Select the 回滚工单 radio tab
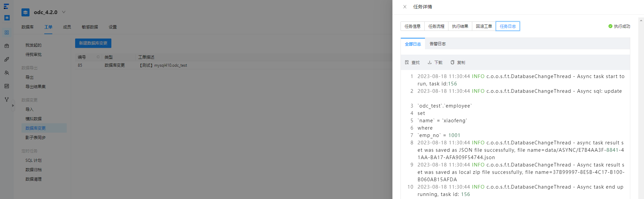 (484, 26)
